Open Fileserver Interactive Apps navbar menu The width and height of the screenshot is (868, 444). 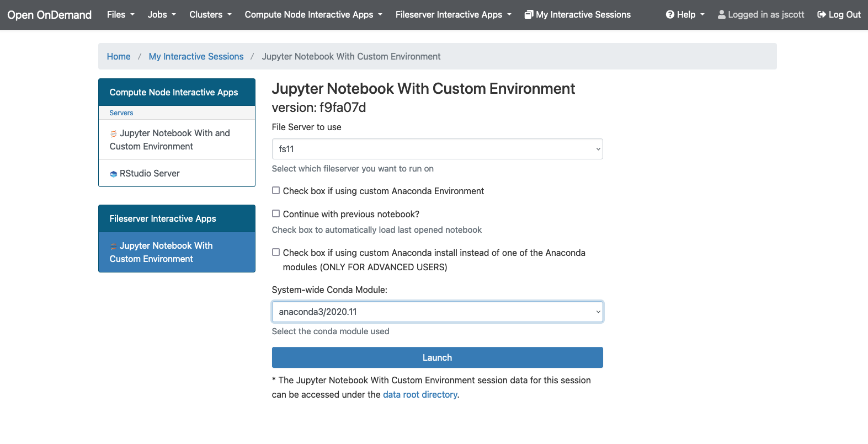pos(454,14)
